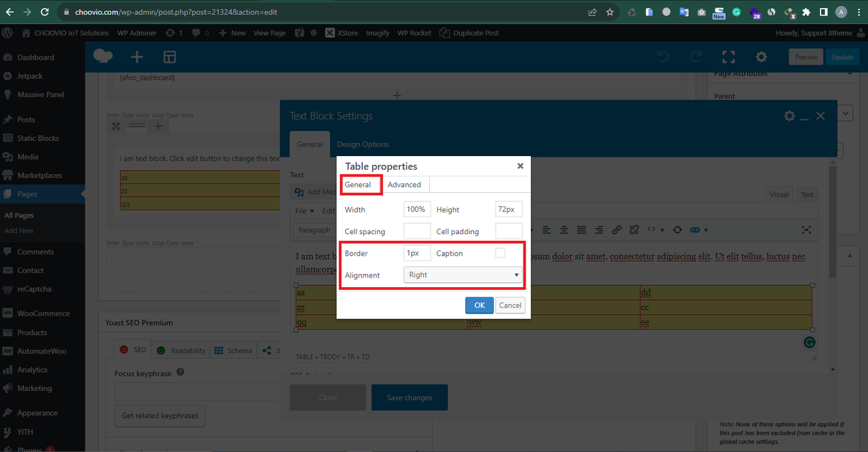Select the General tab of Text Block Settings
Viewport: 868px width, 452px height.
pyautogui.click(x=310, y=144)
